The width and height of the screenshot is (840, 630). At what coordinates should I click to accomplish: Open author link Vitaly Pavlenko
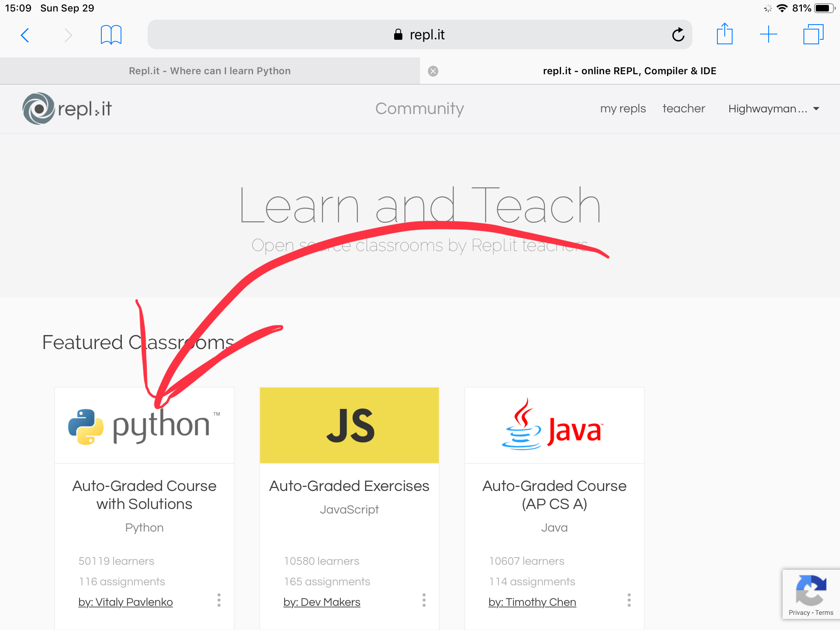point(126,602)
